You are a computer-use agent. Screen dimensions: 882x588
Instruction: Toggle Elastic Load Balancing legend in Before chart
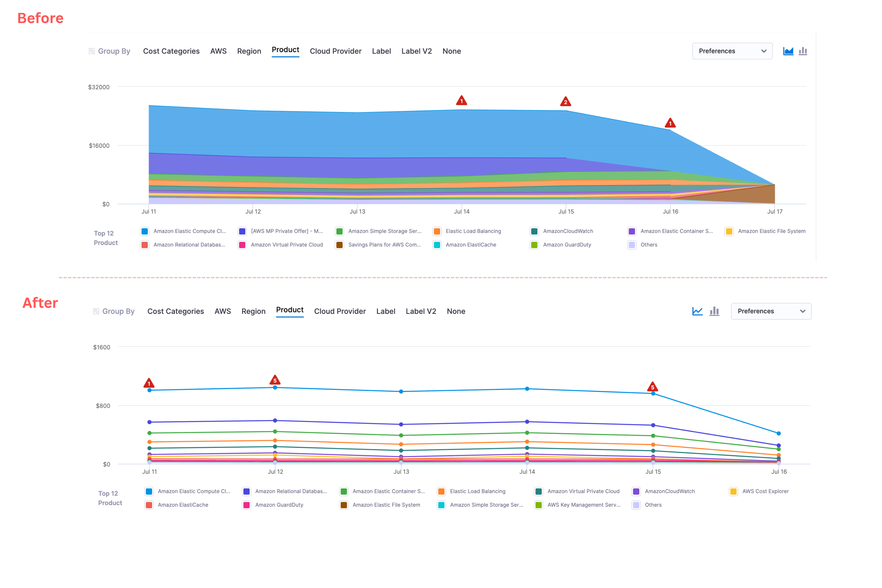click(437, 231)
